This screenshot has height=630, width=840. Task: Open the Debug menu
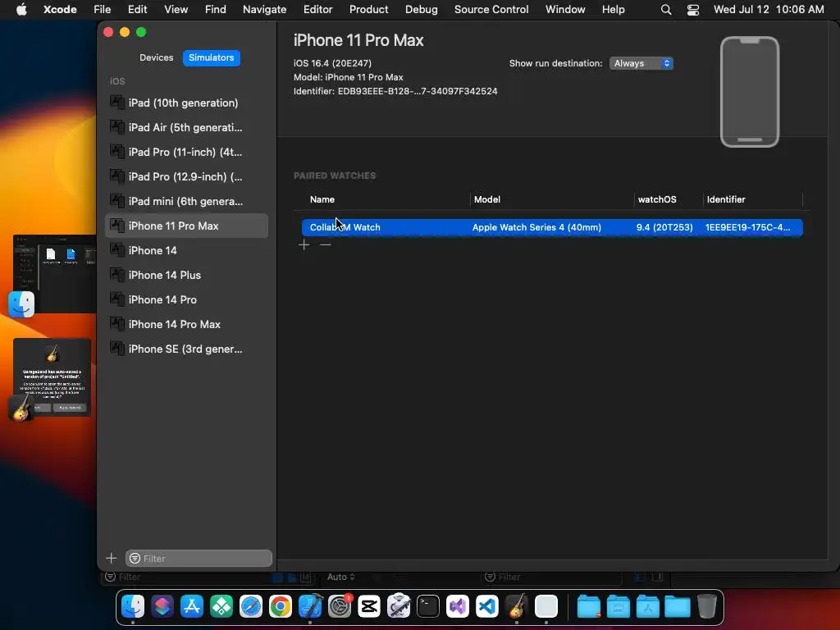(421, 10)
